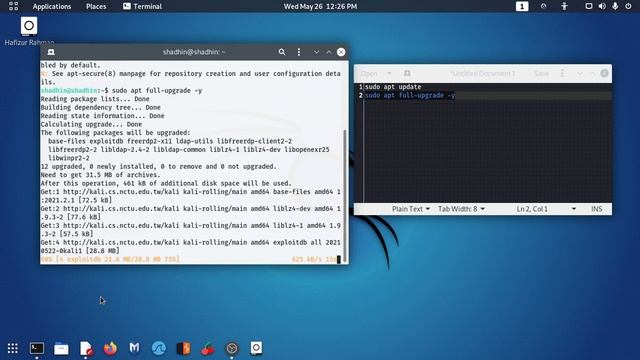
Task: Click line 2 'sudo apt full-upgrade -y' in editor
Action: pyautogui.click(x=410, y=96)
